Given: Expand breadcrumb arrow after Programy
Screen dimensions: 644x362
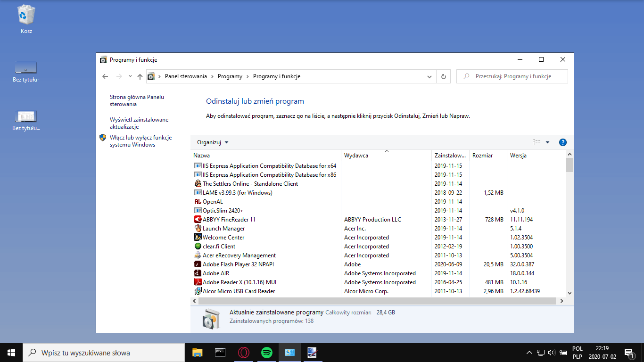Looking at the screenshot, I should (248, 76).
